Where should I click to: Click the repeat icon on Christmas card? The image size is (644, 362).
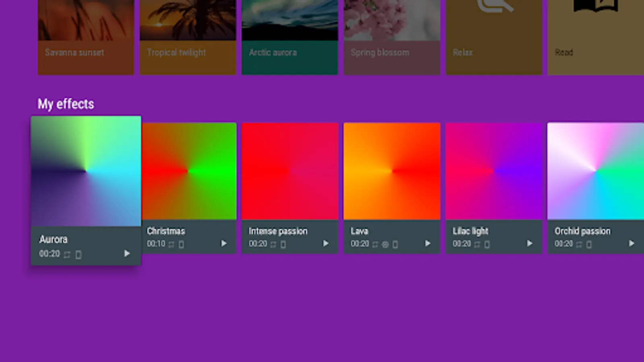coord(171,244)
